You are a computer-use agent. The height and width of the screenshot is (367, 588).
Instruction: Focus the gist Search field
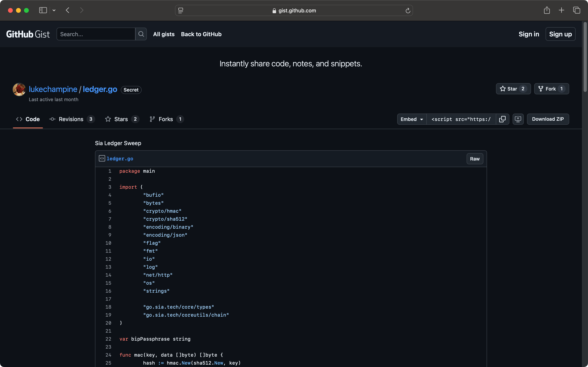point(96,34)
